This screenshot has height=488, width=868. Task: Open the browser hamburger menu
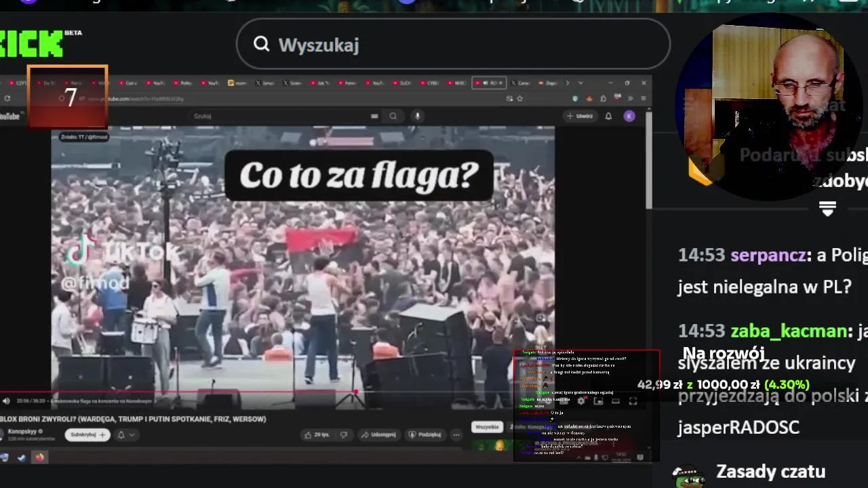pyautogui.click(x=643, y=98)
